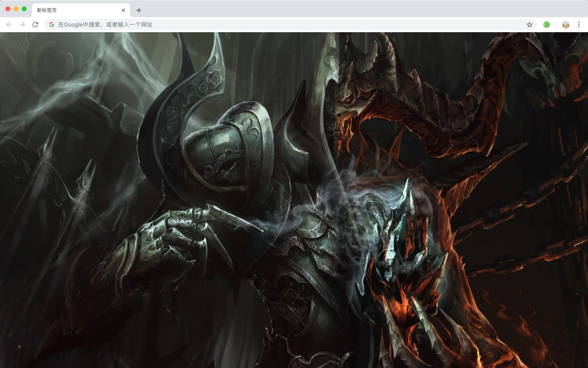Click the Google logo in address bar
The height and width of the screenshot is (368, 588).
tap(51, 24)
